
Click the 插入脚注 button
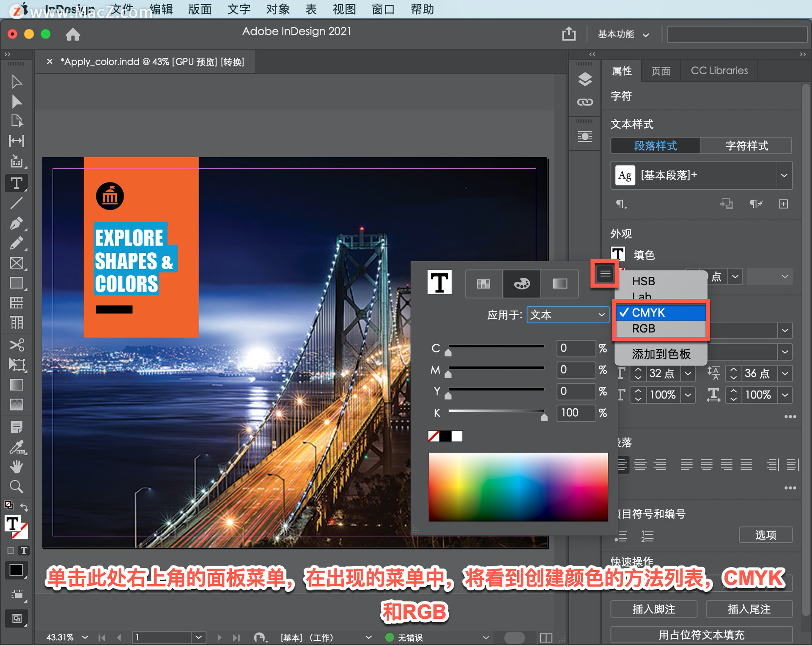tap(653, 609)
